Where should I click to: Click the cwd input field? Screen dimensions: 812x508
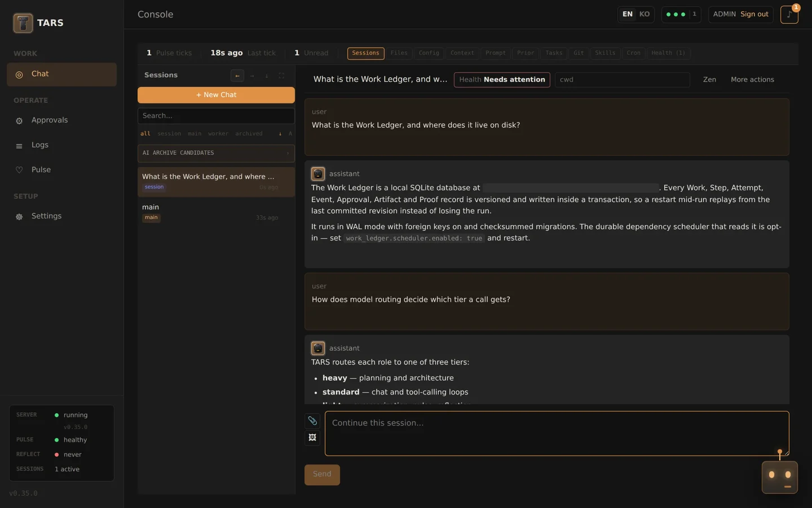(x=622, y=80)
